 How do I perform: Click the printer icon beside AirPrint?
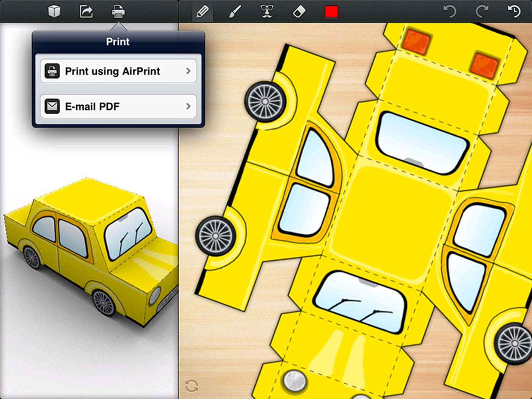tap(52, 71)
